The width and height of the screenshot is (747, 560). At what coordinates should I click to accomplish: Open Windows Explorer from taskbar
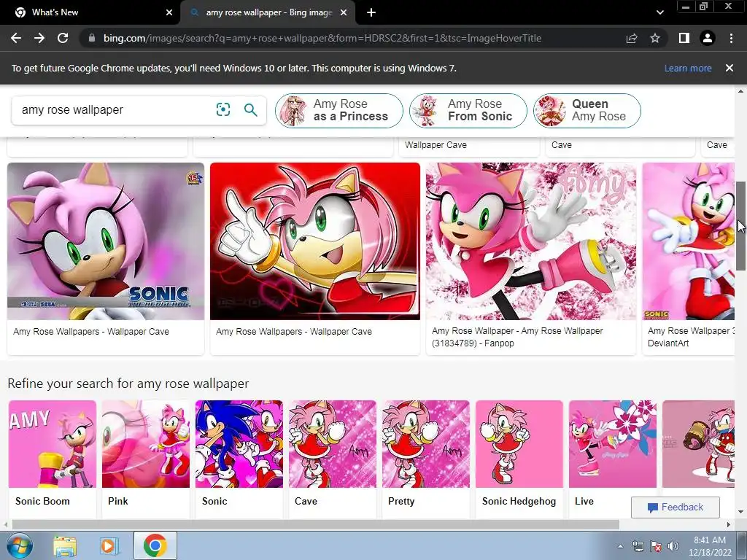pos(65,545)
